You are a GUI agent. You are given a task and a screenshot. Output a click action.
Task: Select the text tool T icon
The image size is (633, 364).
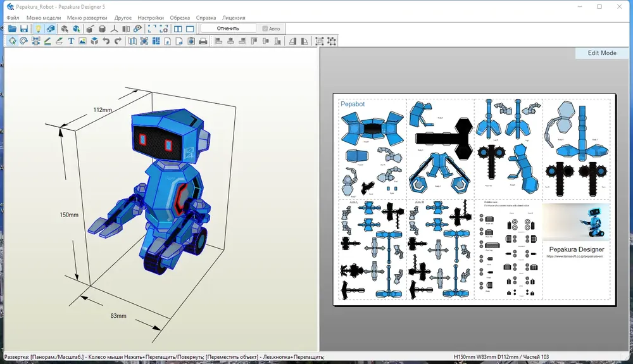[71, 41]
